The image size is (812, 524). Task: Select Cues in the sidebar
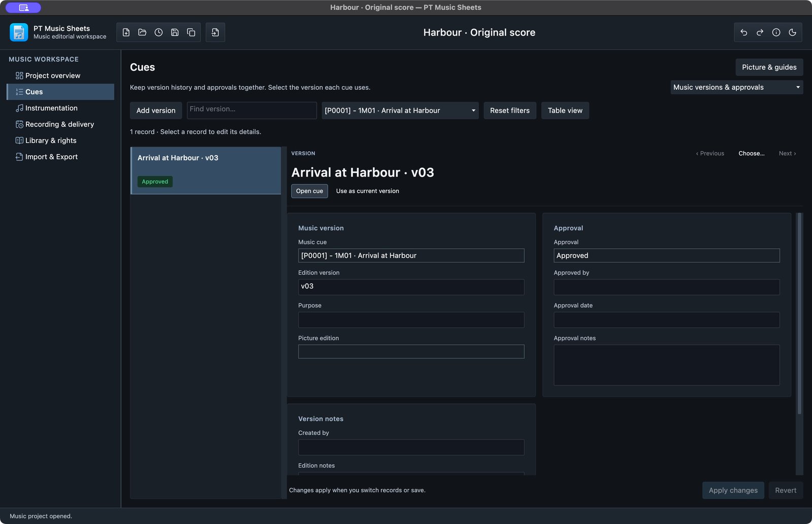(60, 92)
